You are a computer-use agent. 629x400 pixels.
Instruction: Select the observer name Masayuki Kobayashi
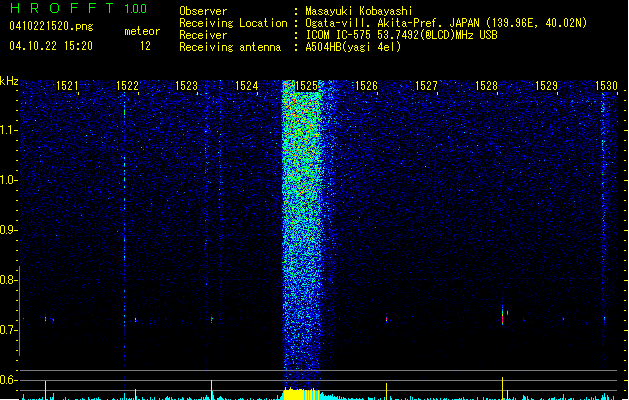[359, 11]
